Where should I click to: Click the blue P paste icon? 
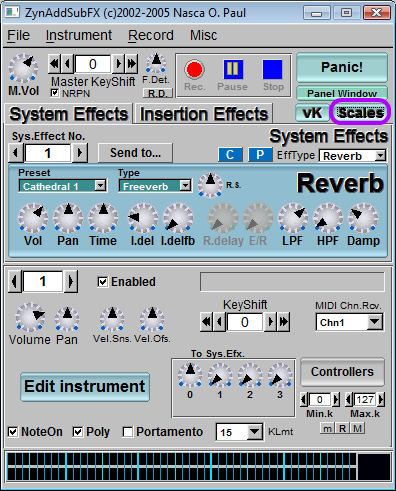[260, 155]
